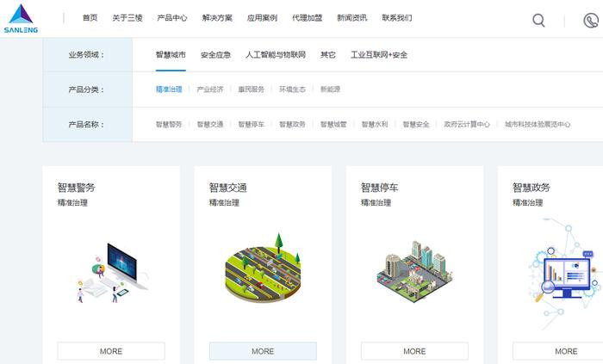603x364 pixels.
Task: Click the SANLENG logo
Action: pos(21,18)
